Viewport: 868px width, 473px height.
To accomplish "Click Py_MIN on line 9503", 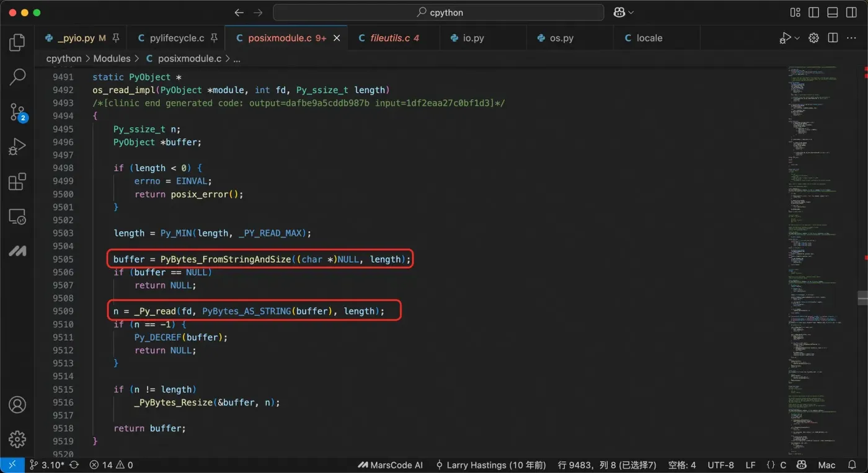I will click(176, 233).
